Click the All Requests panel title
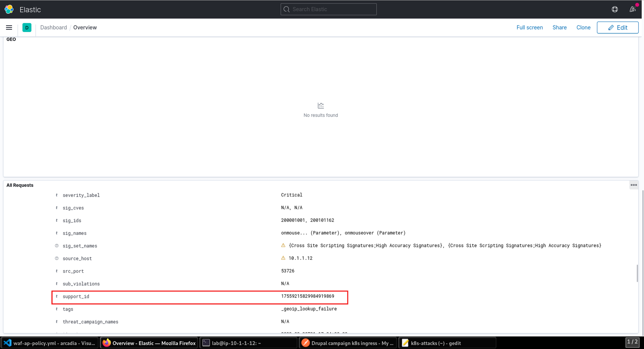644x349 pixels. click(x=20, y=185)
